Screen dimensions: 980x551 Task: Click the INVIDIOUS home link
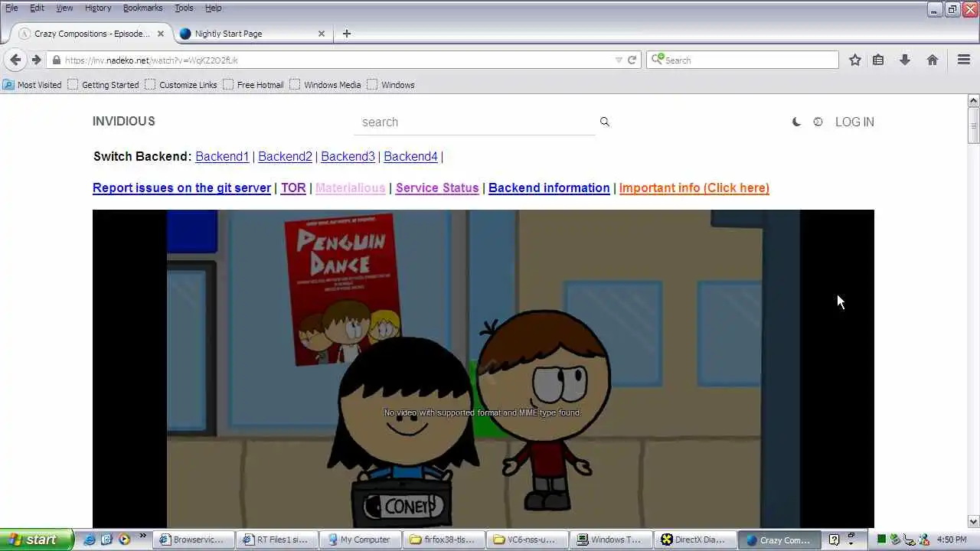click(x=124, y=122)
